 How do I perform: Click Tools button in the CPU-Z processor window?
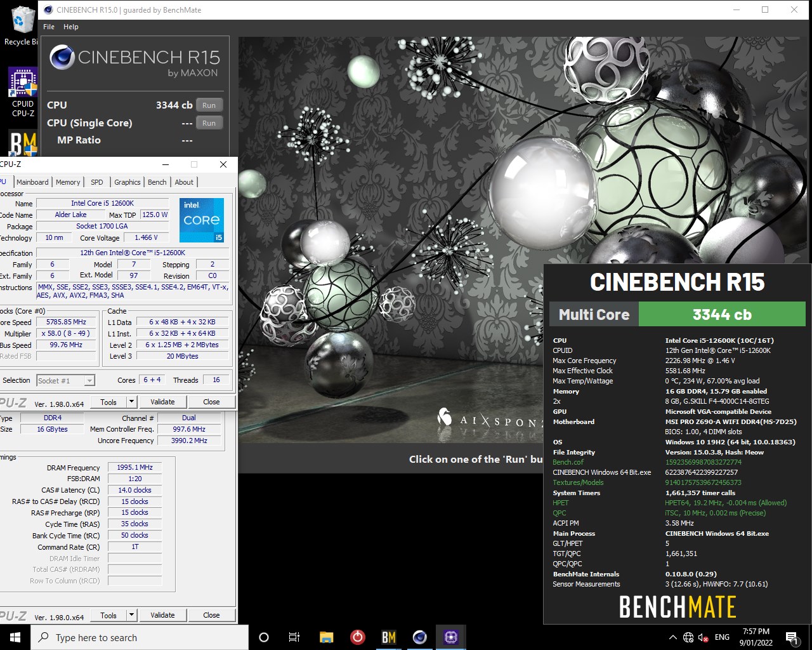point(108,402)
